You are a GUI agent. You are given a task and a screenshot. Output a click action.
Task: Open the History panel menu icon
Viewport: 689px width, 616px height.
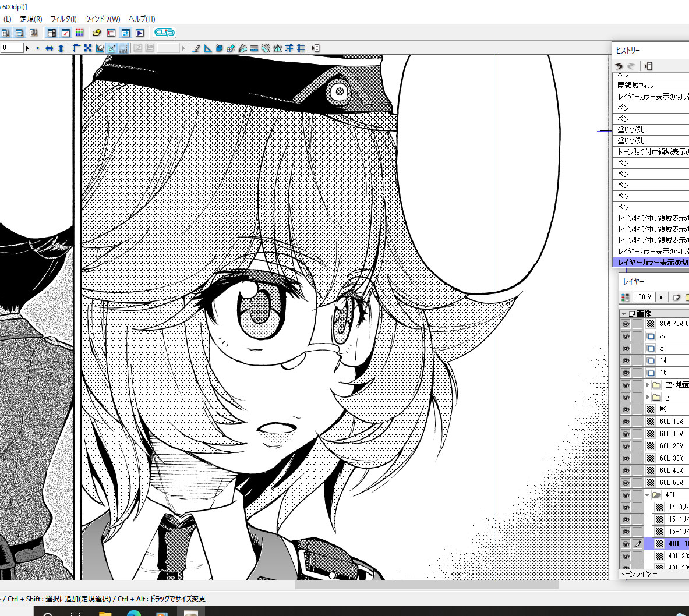648,66
